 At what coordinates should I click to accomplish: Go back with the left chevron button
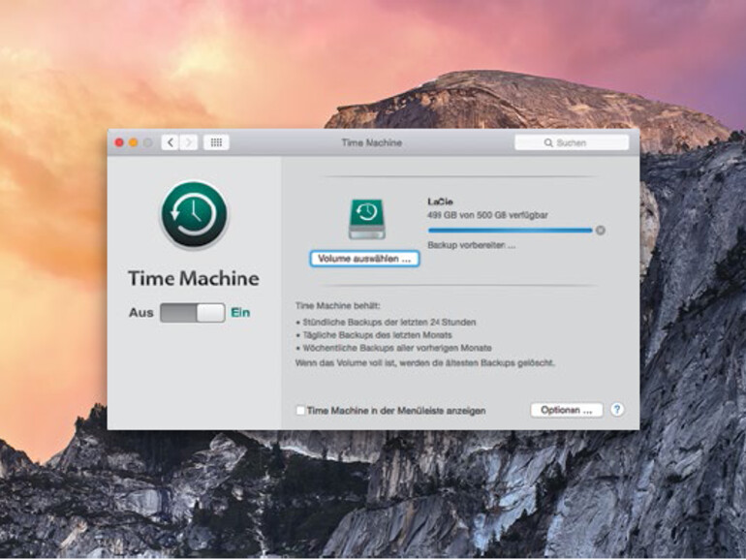(170, 142)
